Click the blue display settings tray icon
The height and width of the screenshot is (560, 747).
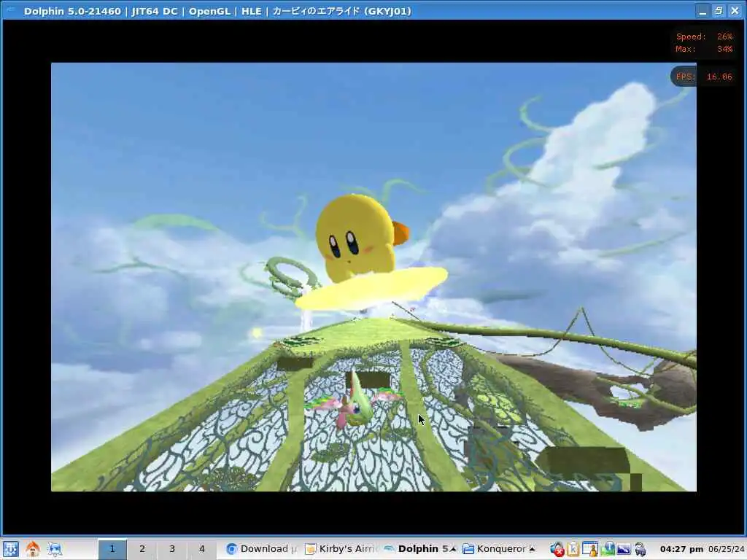pos(624,549)
